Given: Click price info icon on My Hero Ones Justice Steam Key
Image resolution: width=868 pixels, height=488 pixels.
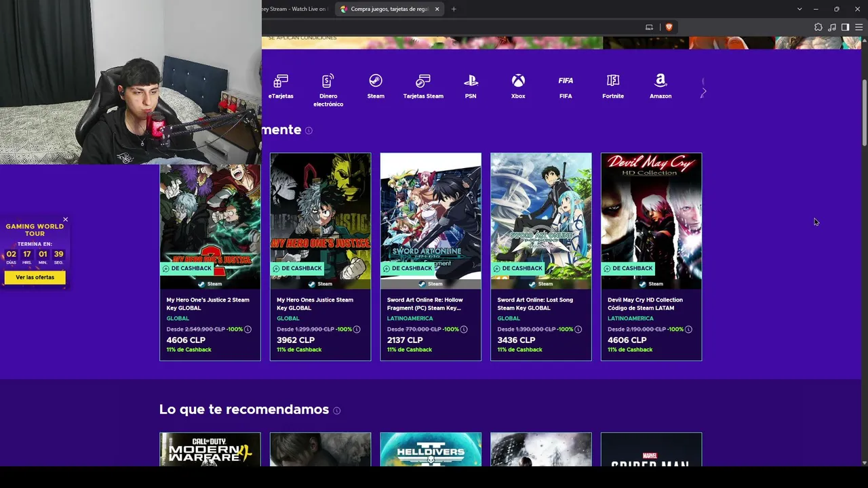Looking at the screenshot, I should (357, 329).
